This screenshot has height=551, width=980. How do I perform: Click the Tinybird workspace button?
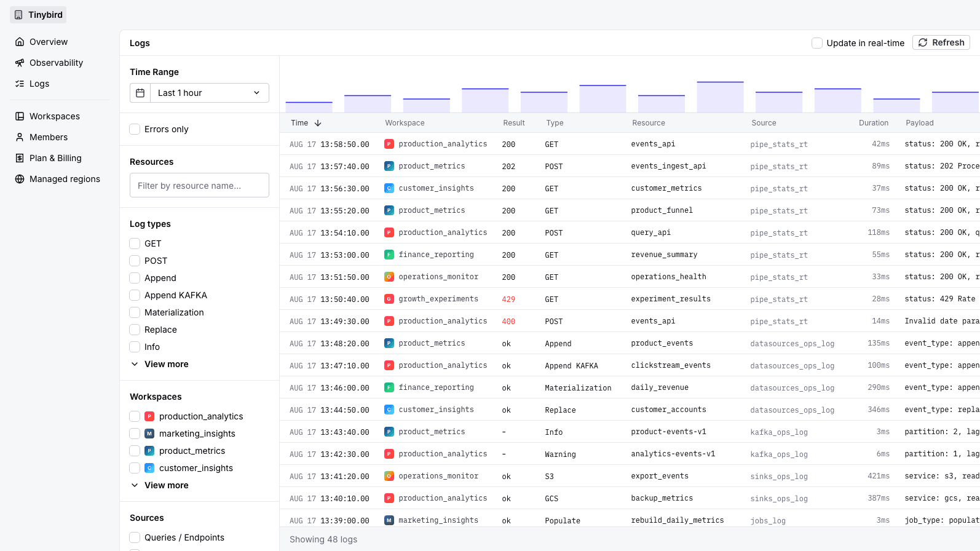pyautogui.click(x=38, y=15)
